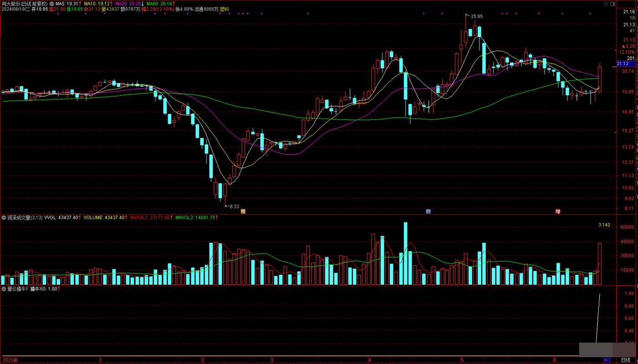Image resolution: width=638 pixels, height=364 pixels.
Task: Click the 财 marker icon on the timeline
Action: click(x=428, y=212)
